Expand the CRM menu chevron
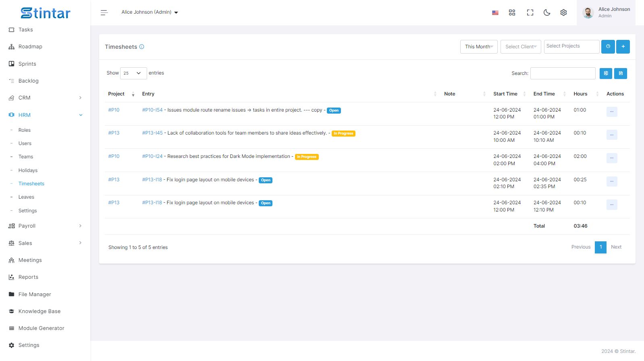This screenshot has height=361, width=644. (81, 98)
